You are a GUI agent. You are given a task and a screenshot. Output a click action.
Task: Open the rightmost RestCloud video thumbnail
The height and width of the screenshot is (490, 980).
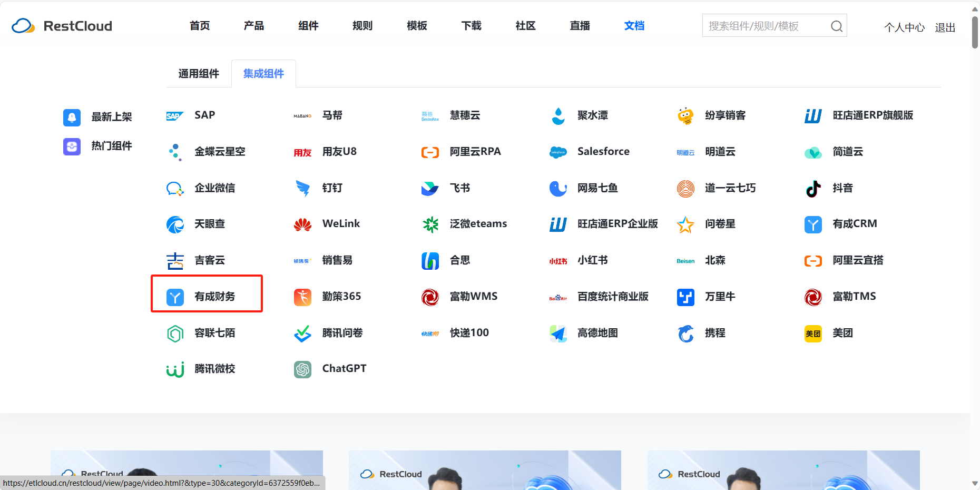click(x=783, y=470)
